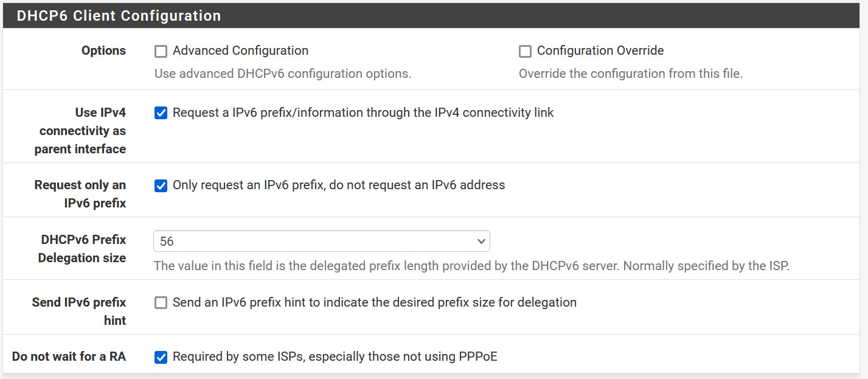Click the chevron arrow on the 56 select box
This screenshot has height=379, width=868.
481,242
